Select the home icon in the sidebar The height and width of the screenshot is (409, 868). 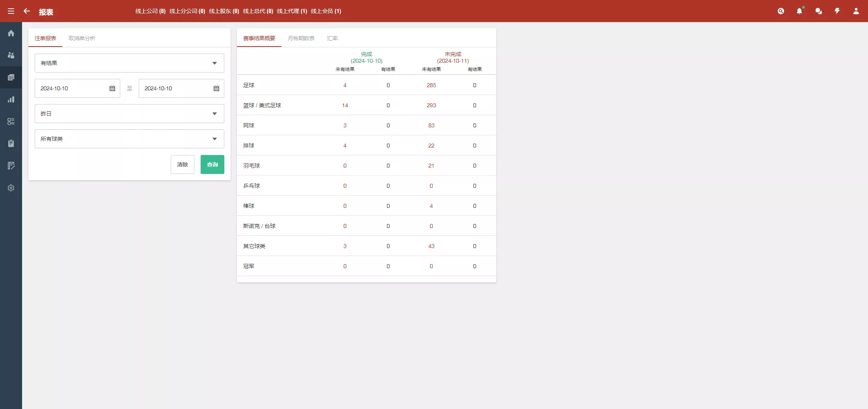click(11, 33)
